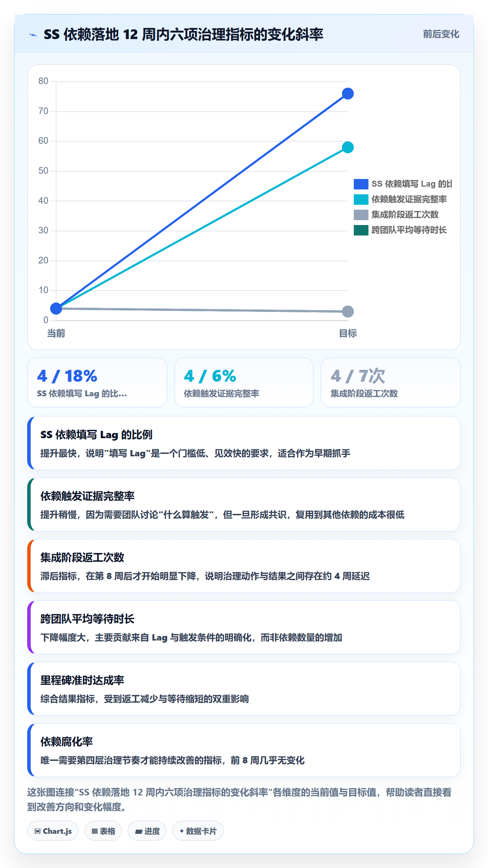Select the 依赖触发证据完整率 description row

point(244,504)
